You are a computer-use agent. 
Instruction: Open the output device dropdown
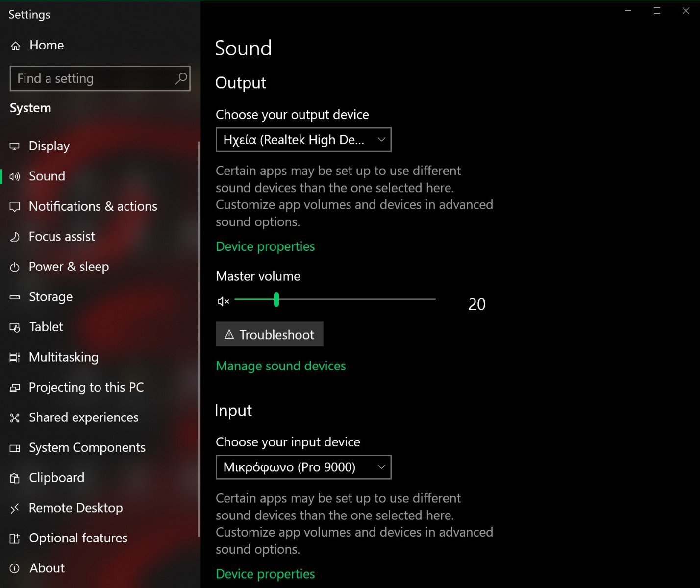(x=303, y=140)
